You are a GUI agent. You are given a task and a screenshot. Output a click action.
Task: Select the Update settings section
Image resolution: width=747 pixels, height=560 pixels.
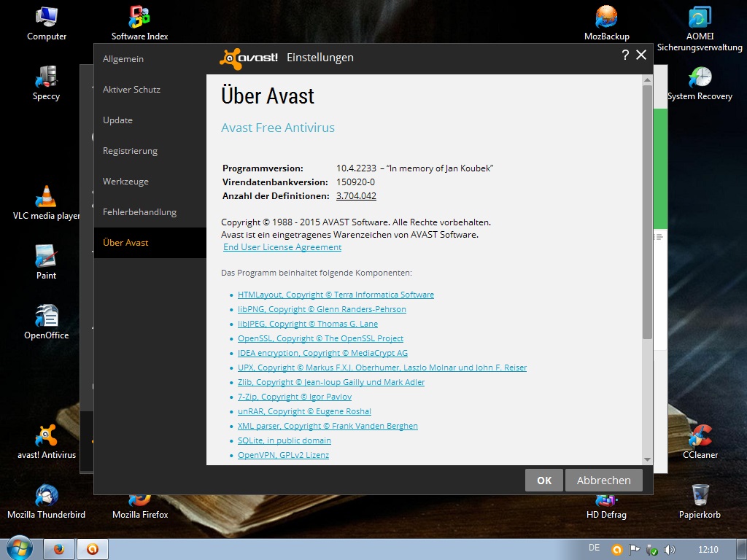(x=150, y=120)
